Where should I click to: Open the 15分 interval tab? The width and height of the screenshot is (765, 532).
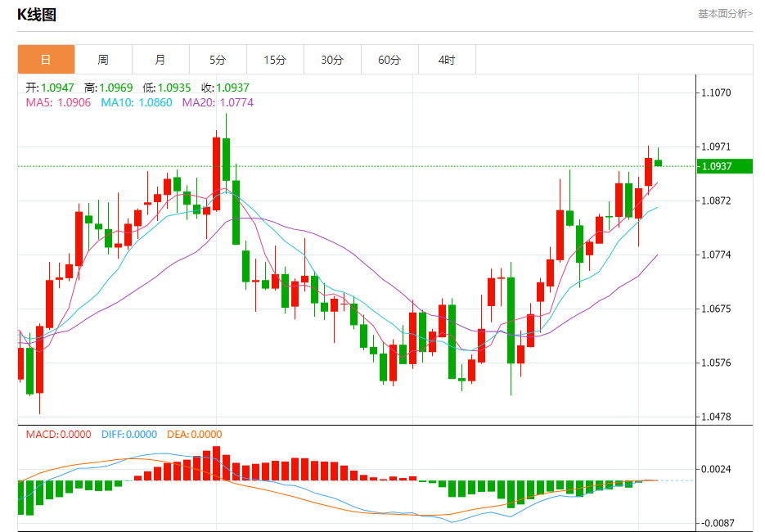pos(275,60)
